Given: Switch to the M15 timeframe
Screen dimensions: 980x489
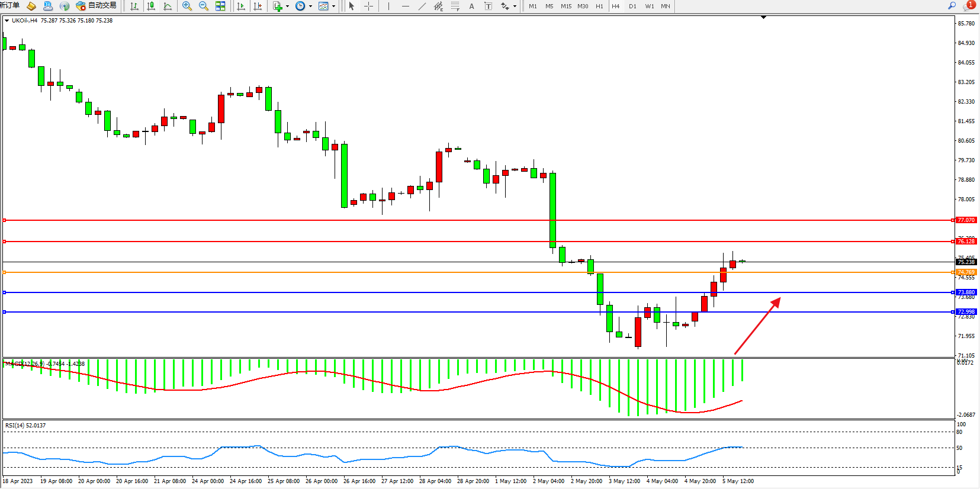Looking at the screenshot, I should point(566,6).
